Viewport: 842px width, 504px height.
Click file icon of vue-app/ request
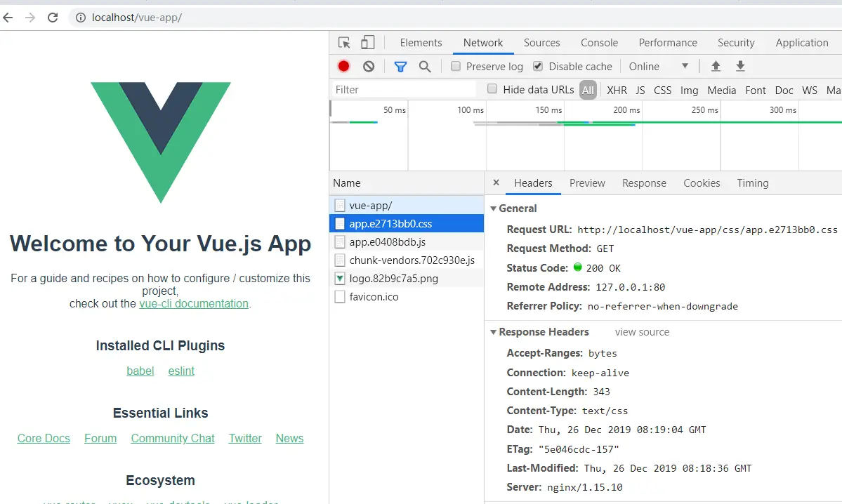pyautogui.click(x=339, y=206)
